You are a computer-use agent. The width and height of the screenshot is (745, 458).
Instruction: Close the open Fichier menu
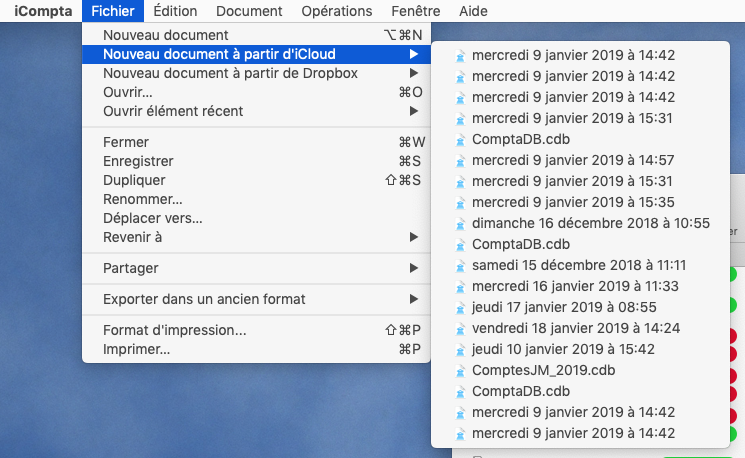pos(113,11)
